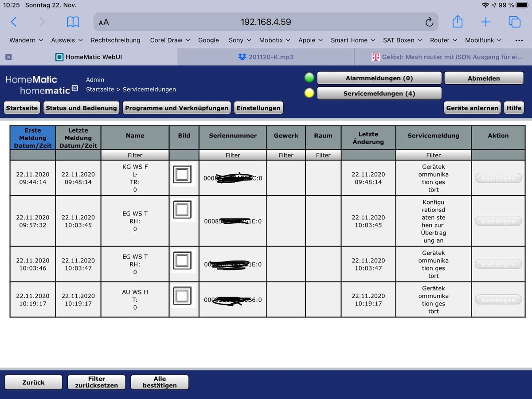Click the Abmelden button

(484, 78)
